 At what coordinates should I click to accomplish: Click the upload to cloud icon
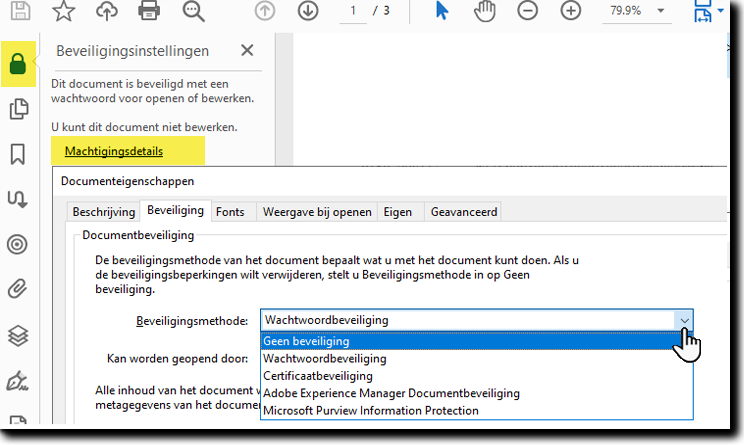point(107,10)
